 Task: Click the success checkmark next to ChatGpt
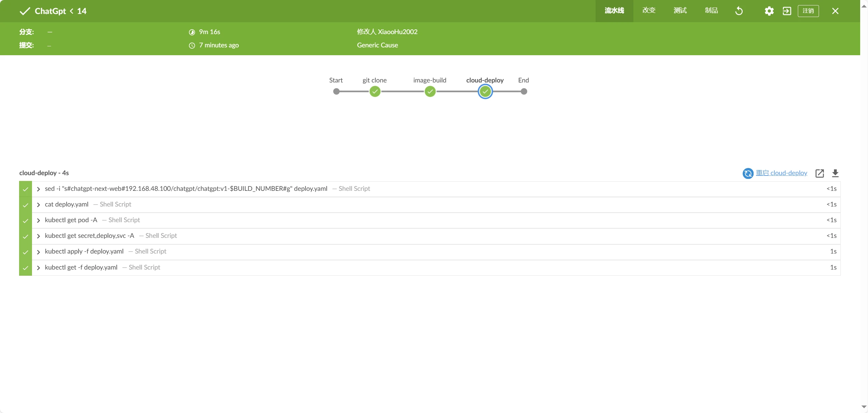[25, 11]
